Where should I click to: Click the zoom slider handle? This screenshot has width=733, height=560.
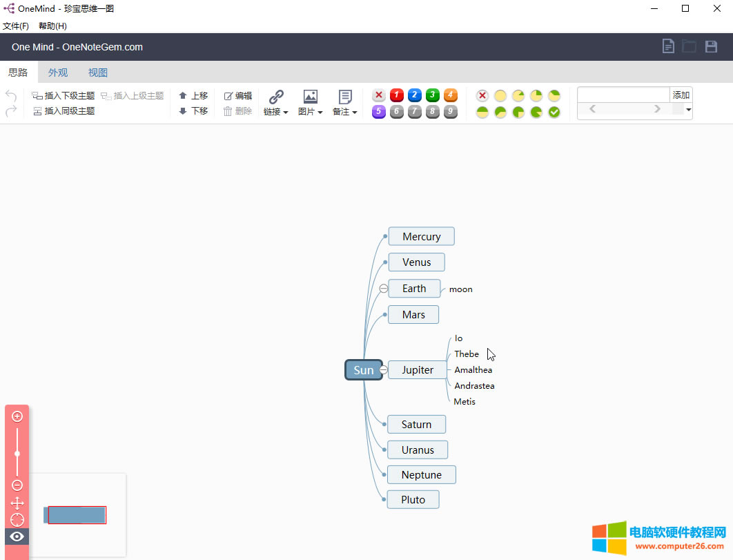(x=17, y=454)
